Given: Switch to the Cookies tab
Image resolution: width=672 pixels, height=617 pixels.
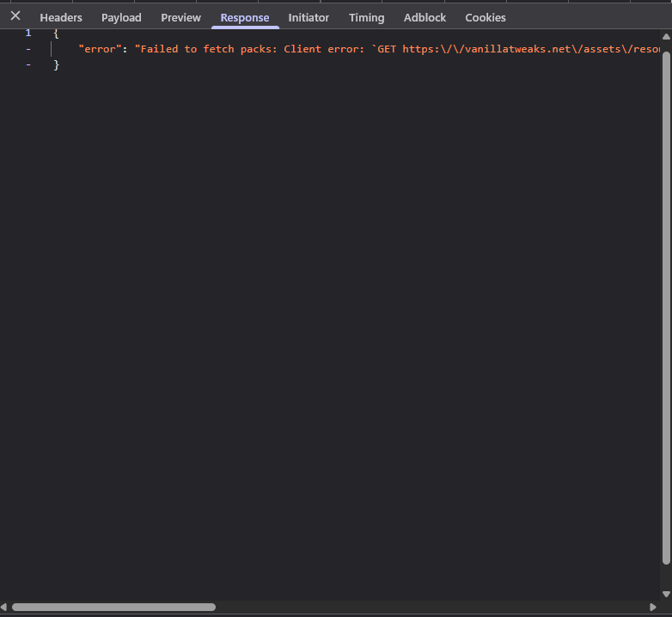Looking at the screenshot, I should coord(486,17).
